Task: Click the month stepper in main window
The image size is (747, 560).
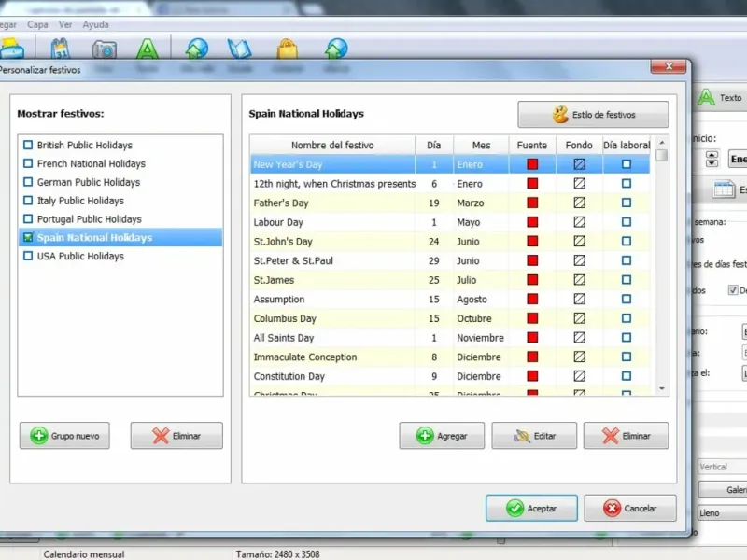Action: (x=712, y=159)
